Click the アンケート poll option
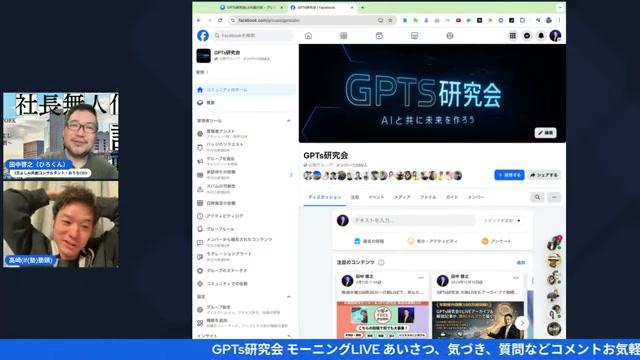 [x=496, y=241]
